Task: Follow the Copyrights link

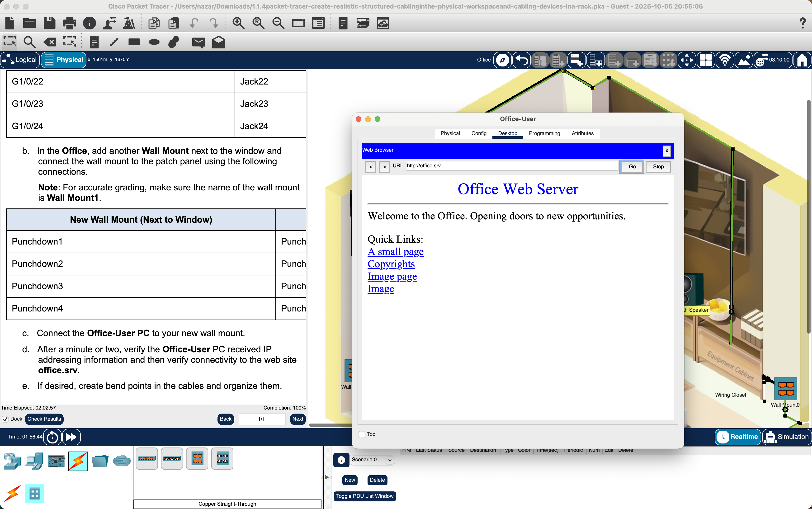Action: pyautogui.click(x=391, y=264)
